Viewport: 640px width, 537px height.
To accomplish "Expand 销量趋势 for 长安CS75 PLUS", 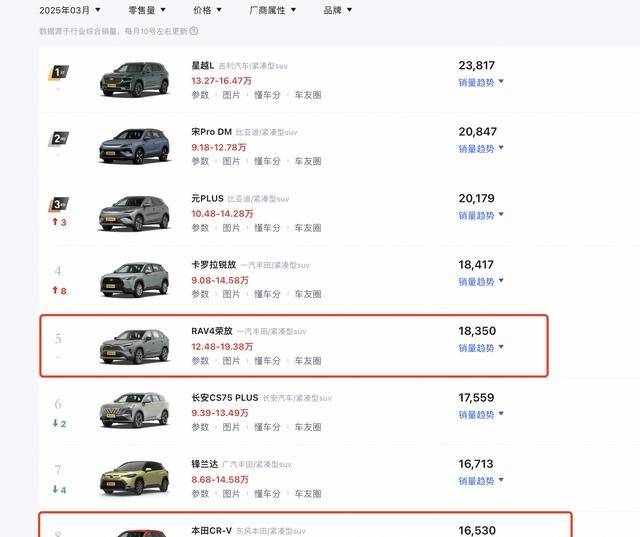I will pyautogui.click(x=481, y=415).
